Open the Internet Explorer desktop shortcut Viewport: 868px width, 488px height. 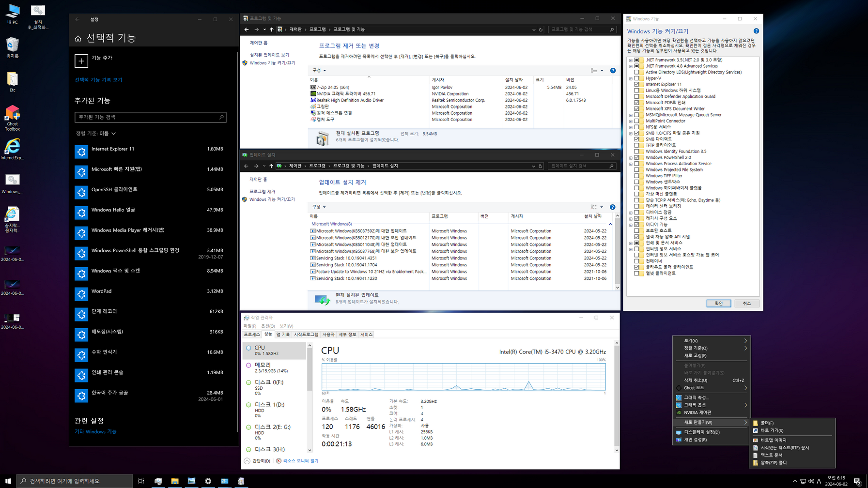(x=13, y=149)
